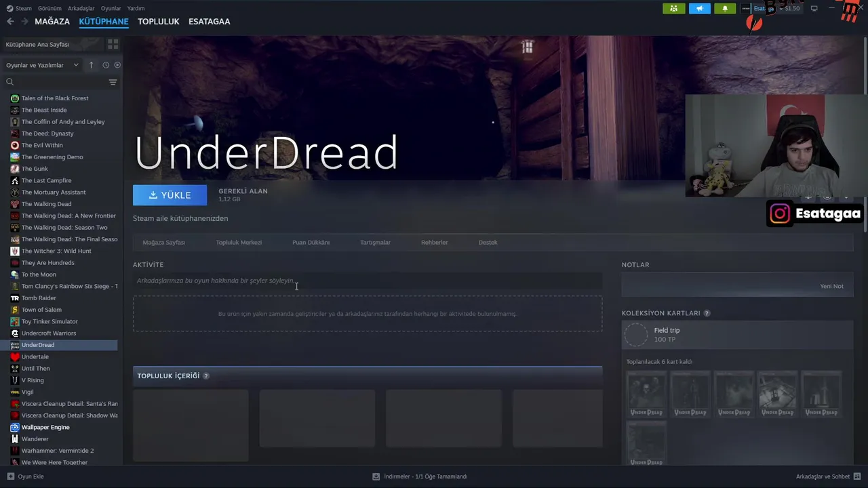Open Puan Dükkânı link
Image resolution: width=868 pixels, height=488 pixels.
click(x=311, y=242)
